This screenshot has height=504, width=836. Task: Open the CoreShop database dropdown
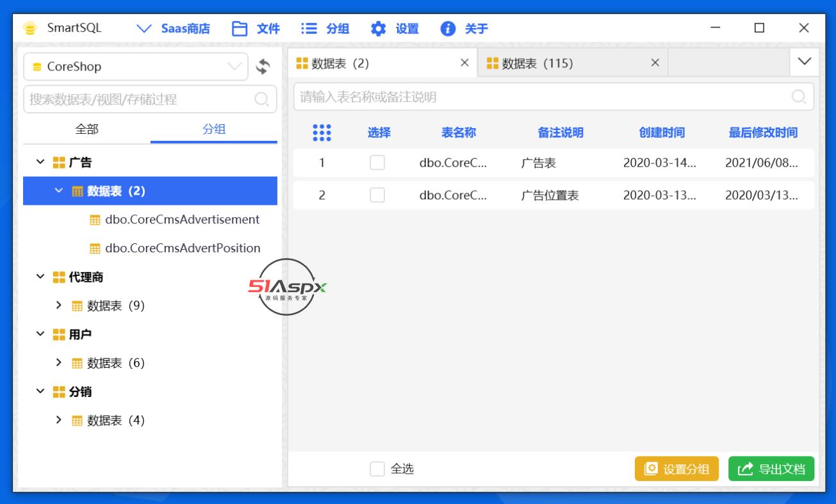(x=236, y=66)
